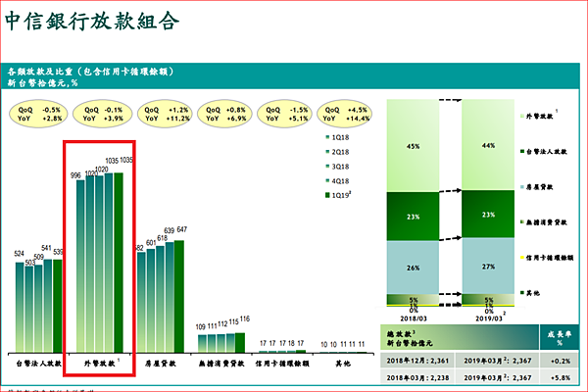
Task: Click the oval showing QoQ -0.5% YoY +2.8%
Action: (38, 114)
